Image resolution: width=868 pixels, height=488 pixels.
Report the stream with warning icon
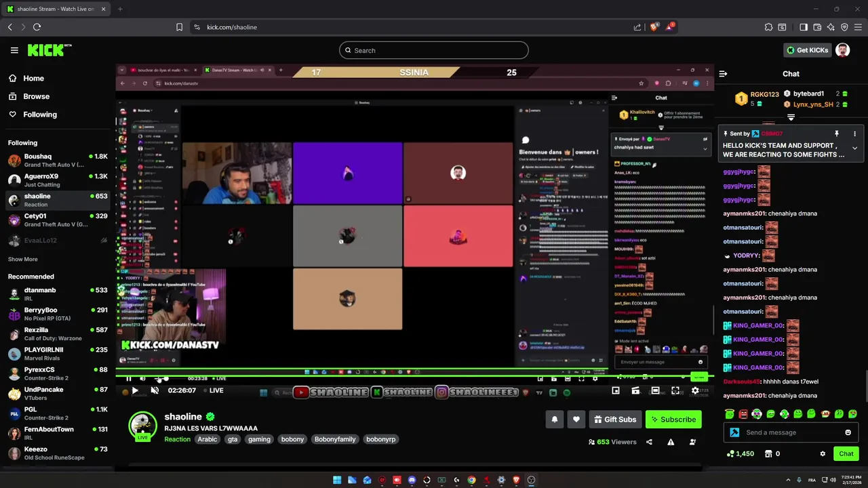coord(671,442)
